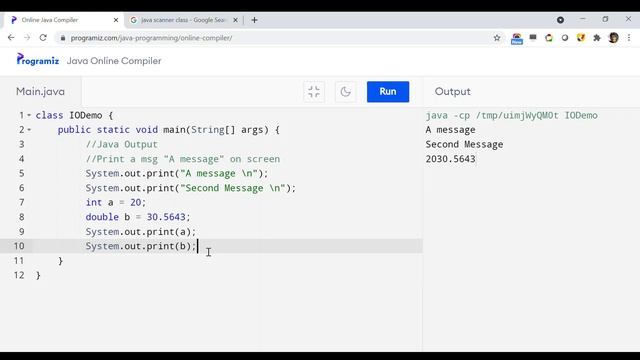This screenshot has width=640, height=360.
Task: Click the 'int a = 20;' line
Action: tap(116, 202)
